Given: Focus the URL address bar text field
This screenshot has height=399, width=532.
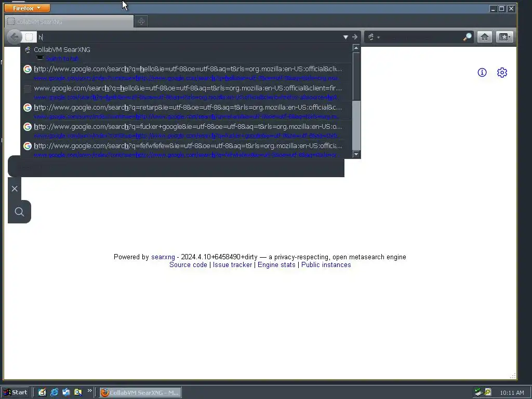Looking at the screenshot, I should pos(188,37).
